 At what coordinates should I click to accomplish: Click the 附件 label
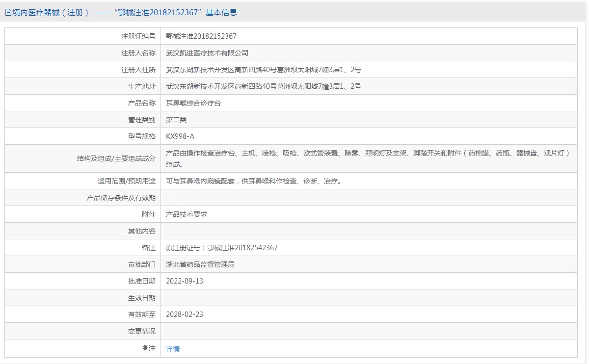[x=149, y=214]
